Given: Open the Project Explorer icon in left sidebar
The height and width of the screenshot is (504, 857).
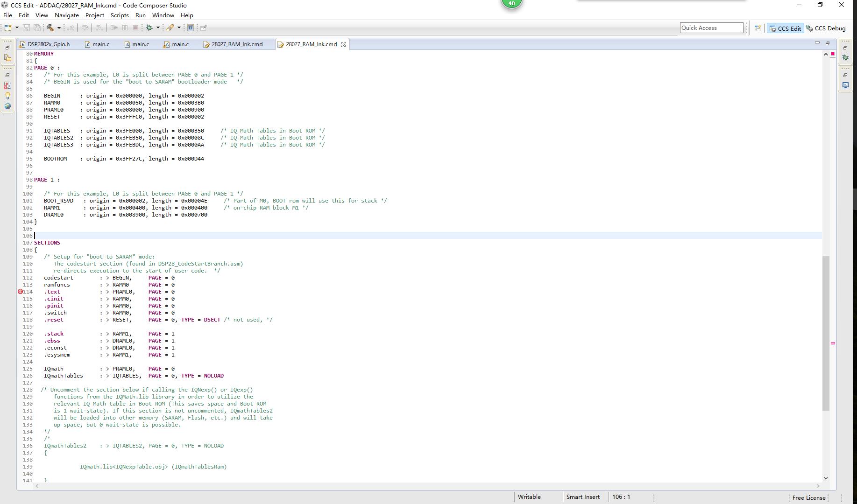Looking at the screenshot, I should point(7,58).
